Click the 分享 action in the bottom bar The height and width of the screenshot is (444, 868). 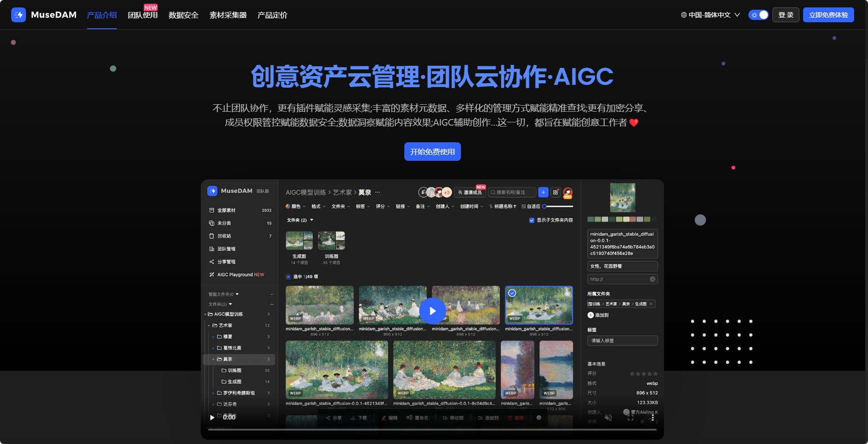[x=334, y=418]
